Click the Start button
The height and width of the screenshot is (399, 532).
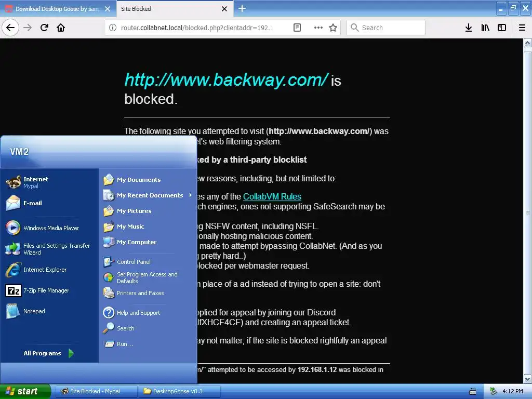tap(25, 391)
